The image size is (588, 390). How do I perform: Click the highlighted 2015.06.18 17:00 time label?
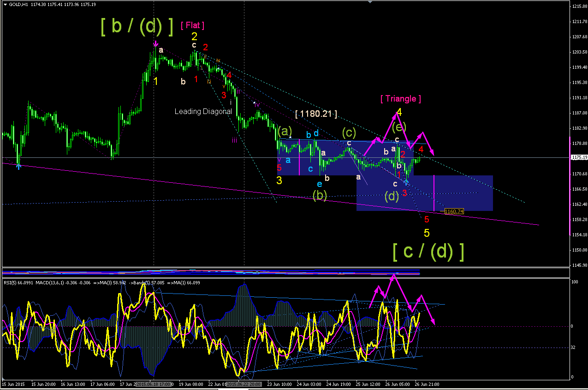click(x=154, y=384)
